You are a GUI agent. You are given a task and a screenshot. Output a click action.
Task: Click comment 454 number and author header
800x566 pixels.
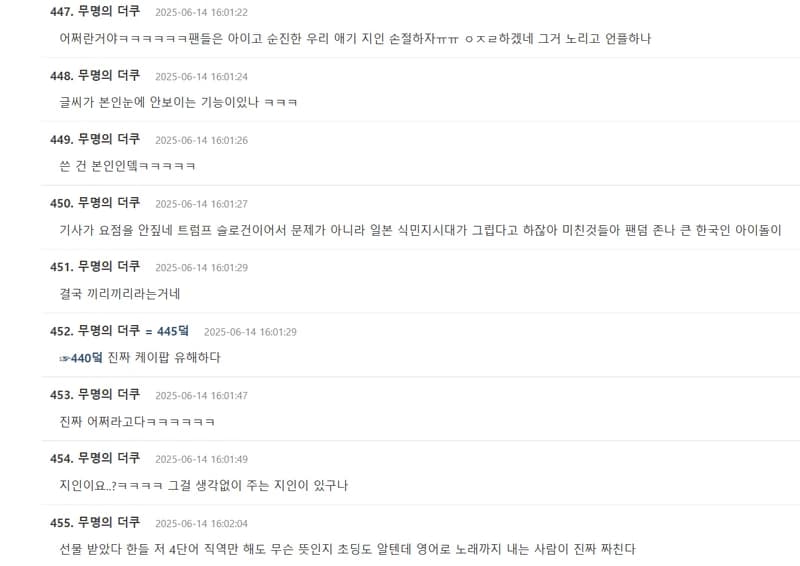(95, 458)
